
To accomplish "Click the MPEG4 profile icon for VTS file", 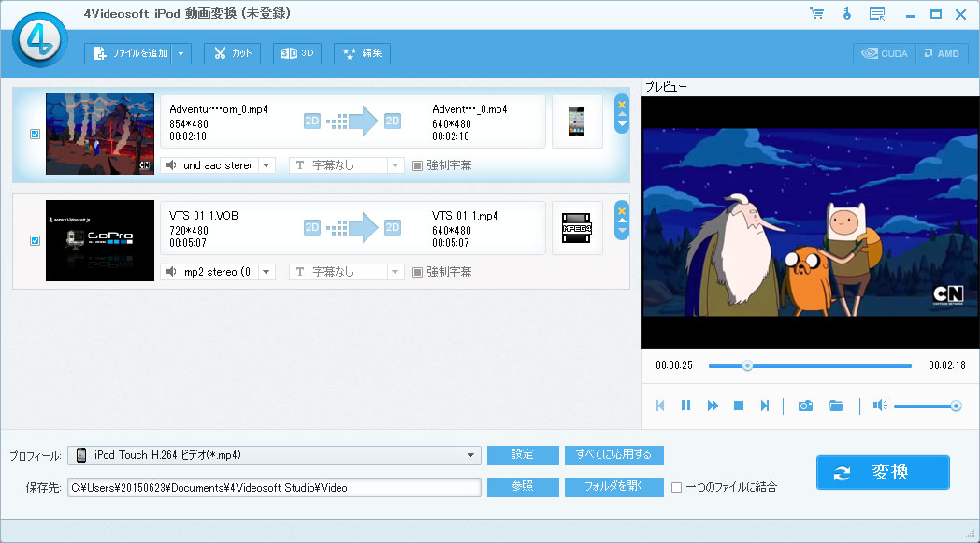I will [x=577, y=228].
